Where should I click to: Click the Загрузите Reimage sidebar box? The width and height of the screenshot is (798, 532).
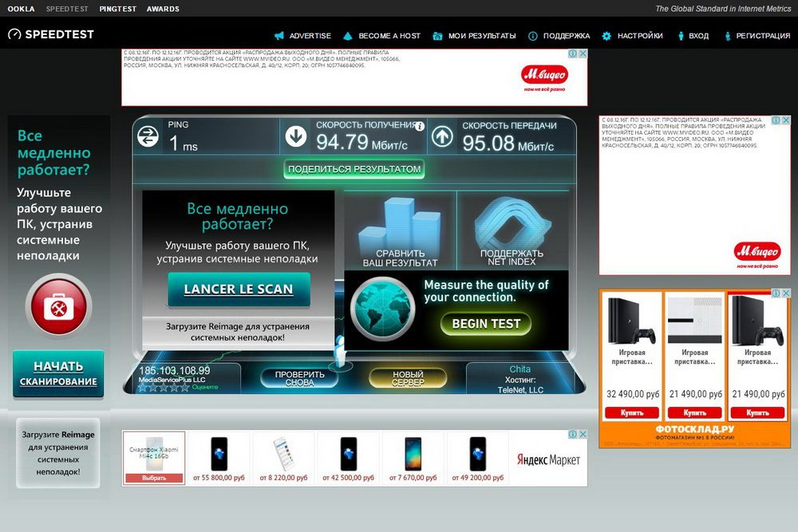58,453
